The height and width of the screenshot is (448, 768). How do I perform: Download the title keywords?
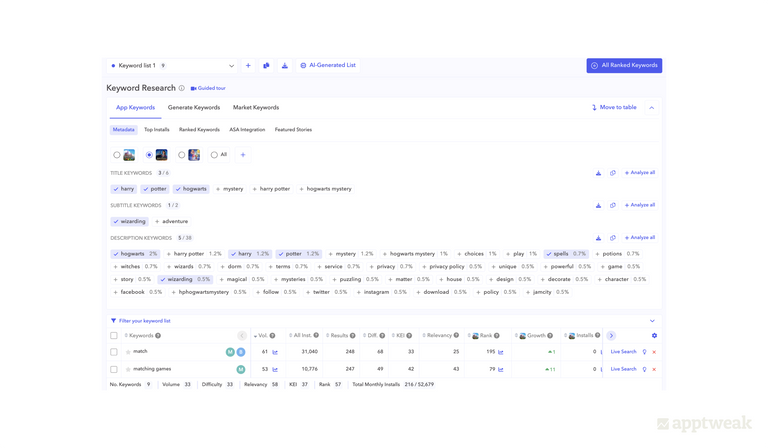click(598, 173)
